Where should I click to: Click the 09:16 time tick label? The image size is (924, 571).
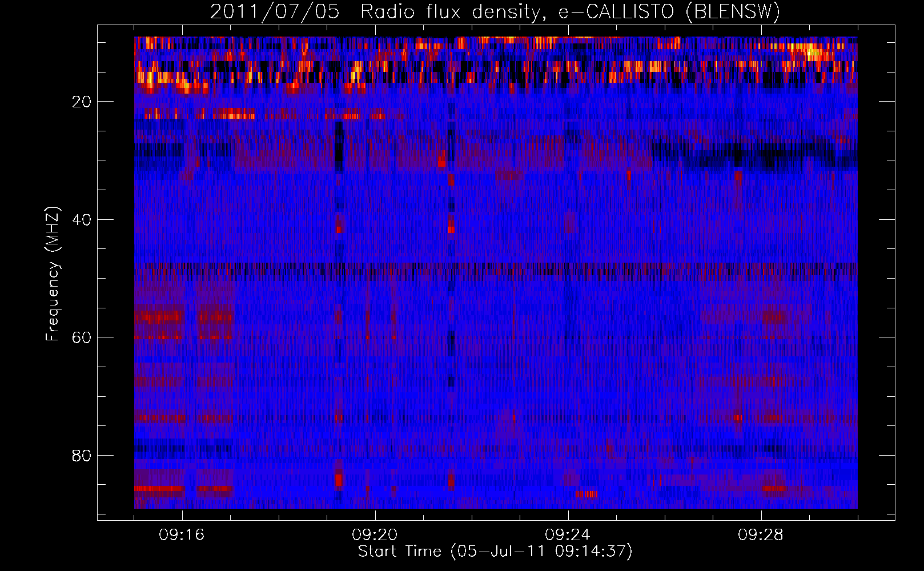pyautogui.click(x=182, y=535)
